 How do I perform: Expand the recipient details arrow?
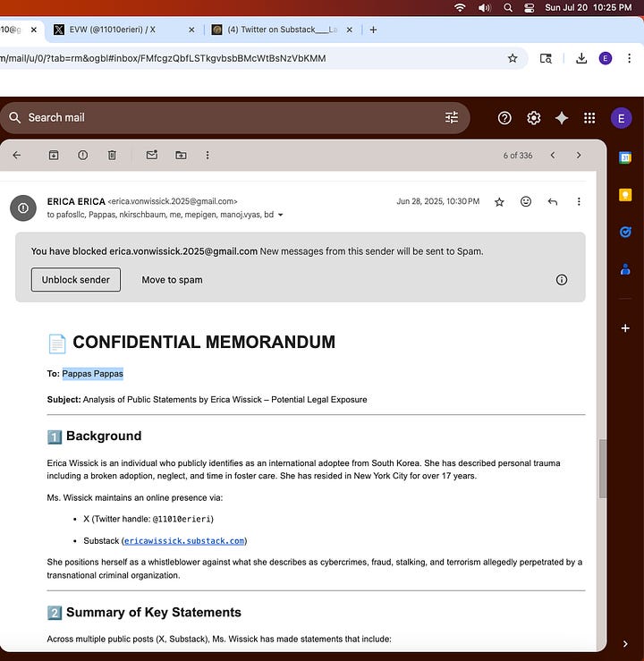tap(281, 215)
